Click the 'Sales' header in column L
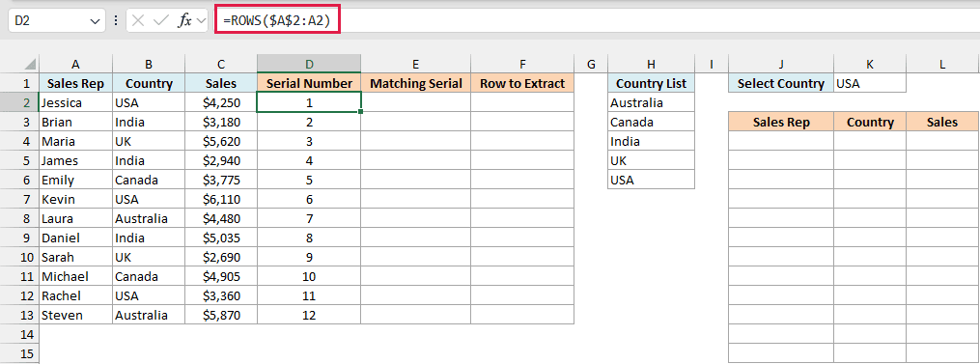980x364 pixels. tap(942, 122)
